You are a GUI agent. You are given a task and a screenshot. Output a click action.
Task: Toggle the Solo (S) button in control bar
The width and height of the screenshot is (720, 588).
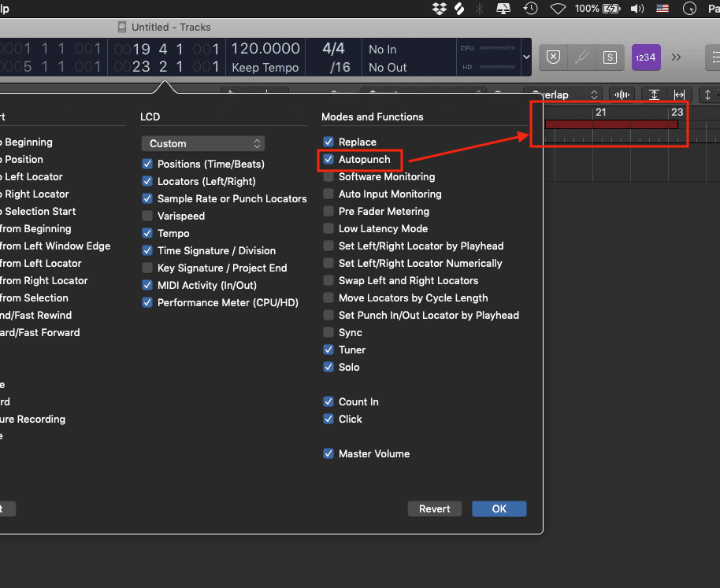click(609, 57)
